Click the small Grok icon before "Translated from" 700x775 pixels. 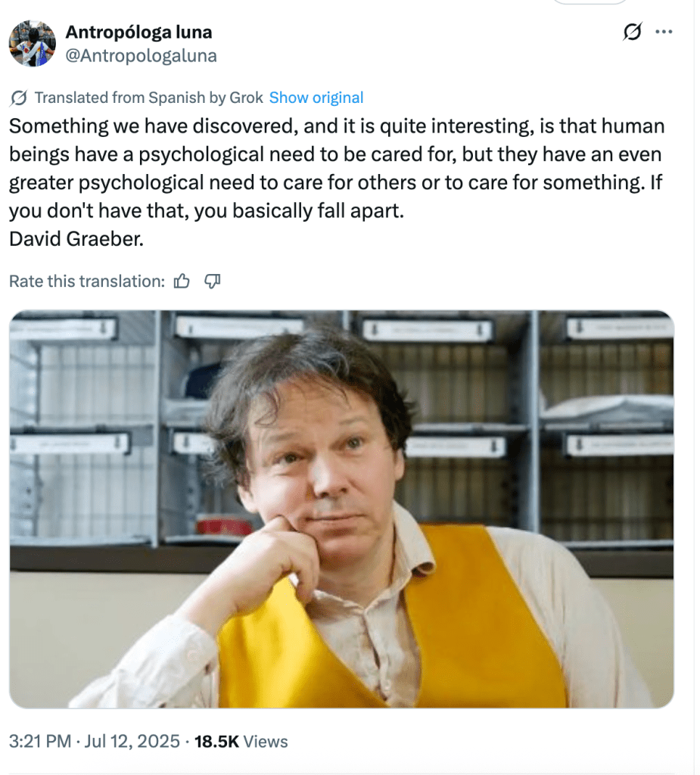(x=20, y=98)
